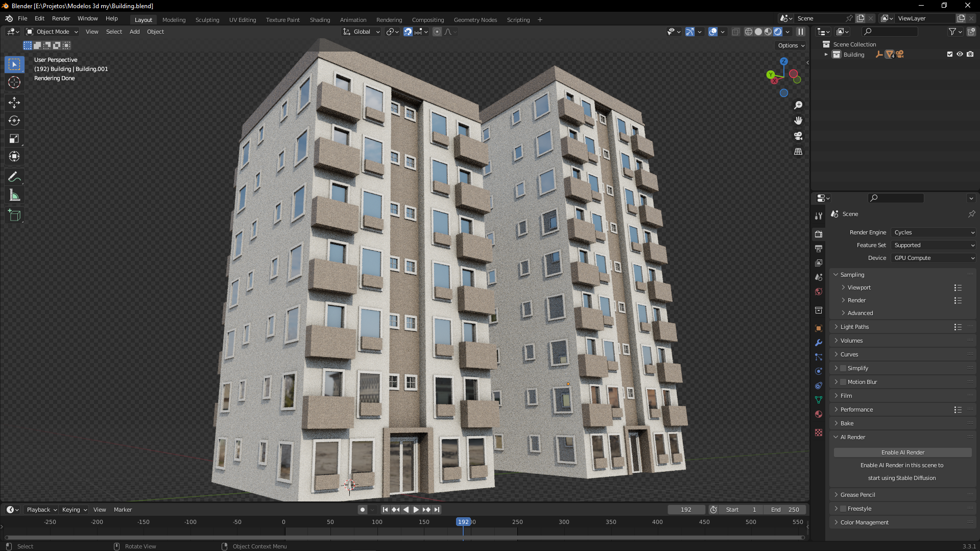
Task: Open Device dropdown
Action: pyautogui.click(x=934, y=258)
